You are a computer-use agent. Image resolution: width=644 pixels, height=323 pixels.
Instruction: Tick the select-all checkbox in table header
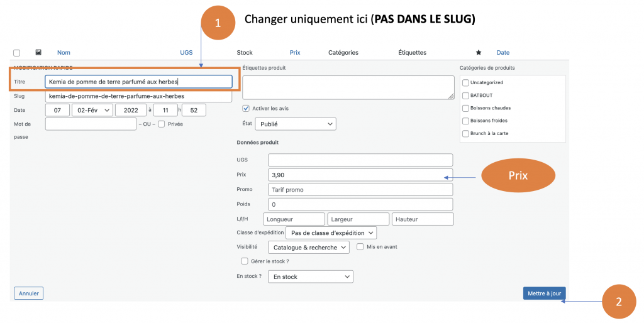[x=17, y=53]
